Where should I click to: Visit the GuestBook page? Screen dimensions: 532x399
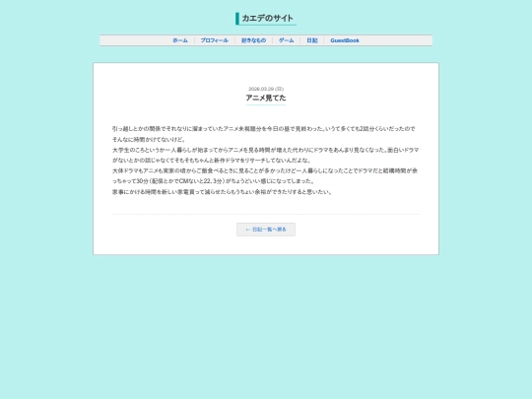[x=345, y=40]
